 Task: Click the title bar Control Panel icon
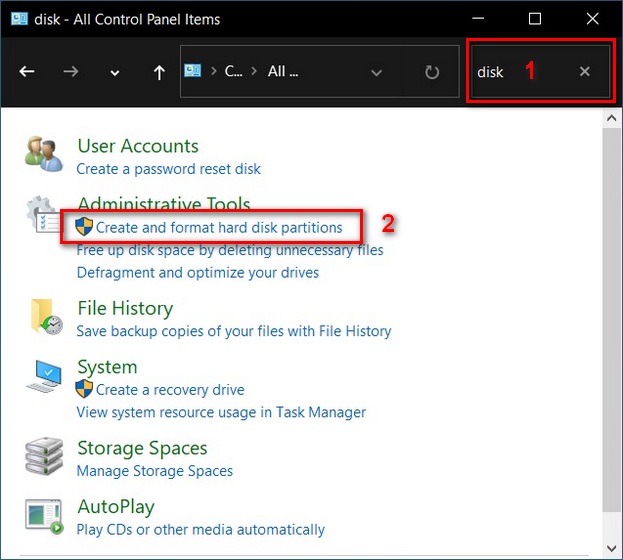[19, 19]
